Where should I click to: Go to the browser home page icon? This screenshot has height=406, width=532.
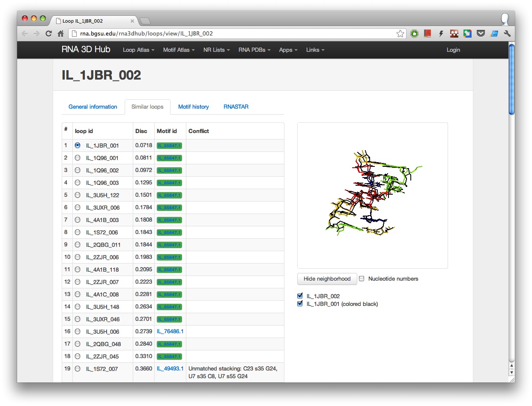click(60, 34)
